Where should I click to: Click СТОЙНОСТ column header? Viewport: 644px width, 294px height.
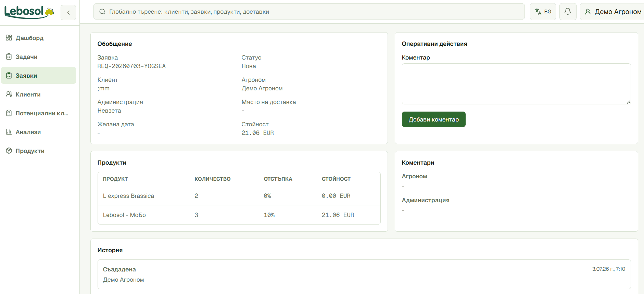click(336, 179)
